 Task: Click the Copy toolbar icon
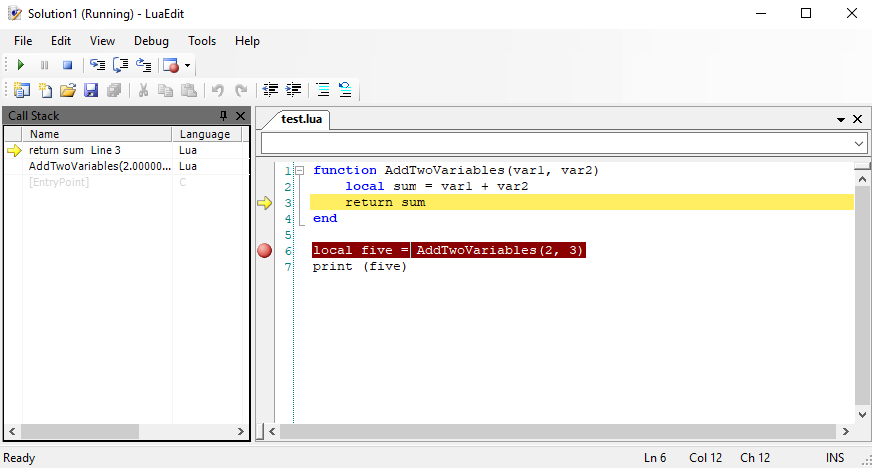[165, 90]
